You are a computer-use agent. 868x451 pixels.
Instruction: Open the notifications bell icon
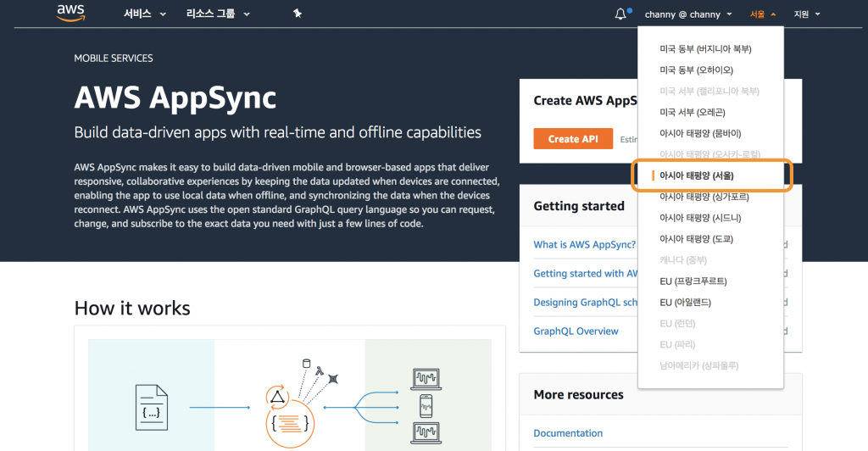(x=621, y=14)
